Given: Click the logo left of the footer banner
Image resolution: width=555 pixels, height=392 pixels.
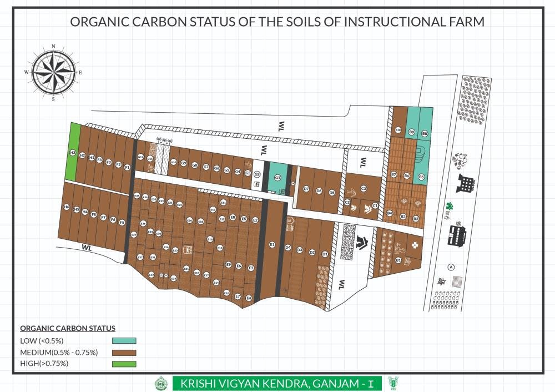Looking at the screenshot, I should point(160,383).
